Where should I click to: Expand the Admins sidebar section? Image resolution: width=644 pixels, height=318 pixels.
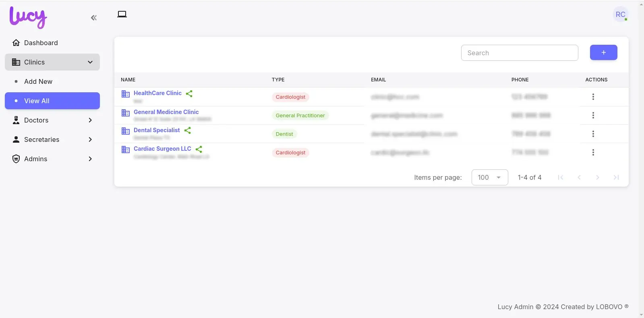click(x=52, y=159)
